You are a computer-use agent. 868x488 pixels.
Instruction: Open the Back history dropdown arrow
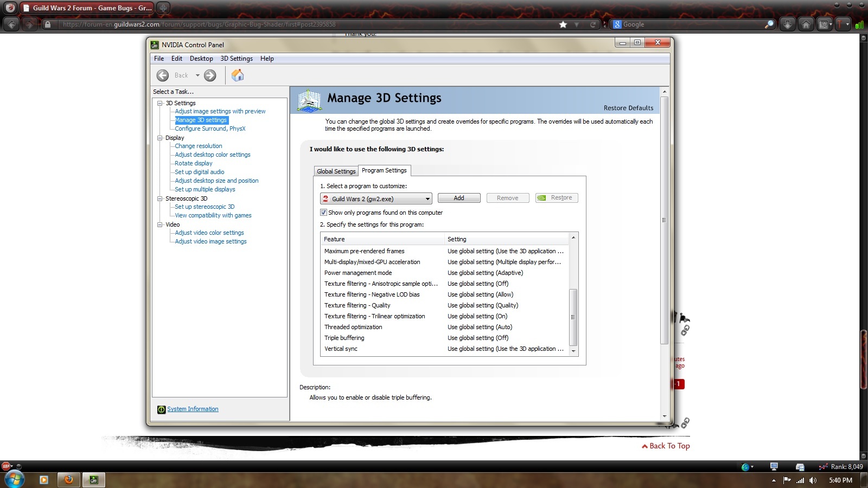(x=197, y=75)
